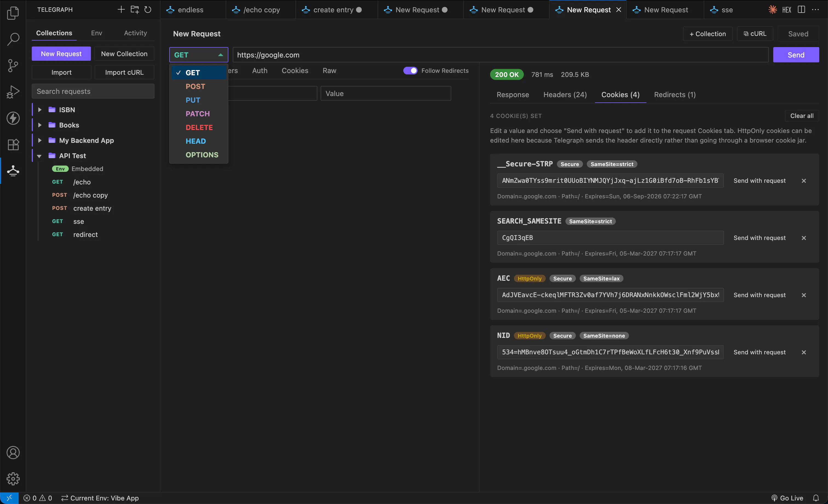Screen dimensions: 828x504
Task: Open the Manage gear icon
Action: click(x=13, y=479)
